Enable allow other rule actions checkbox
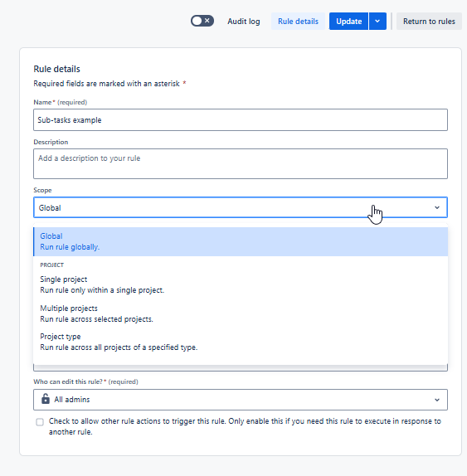This screenshot has height=476, width=467. (40, 422)
